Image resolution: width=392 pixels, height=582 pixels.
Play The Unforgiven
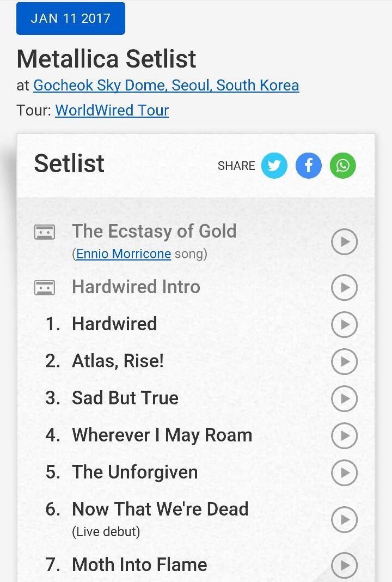coord(345,472)
